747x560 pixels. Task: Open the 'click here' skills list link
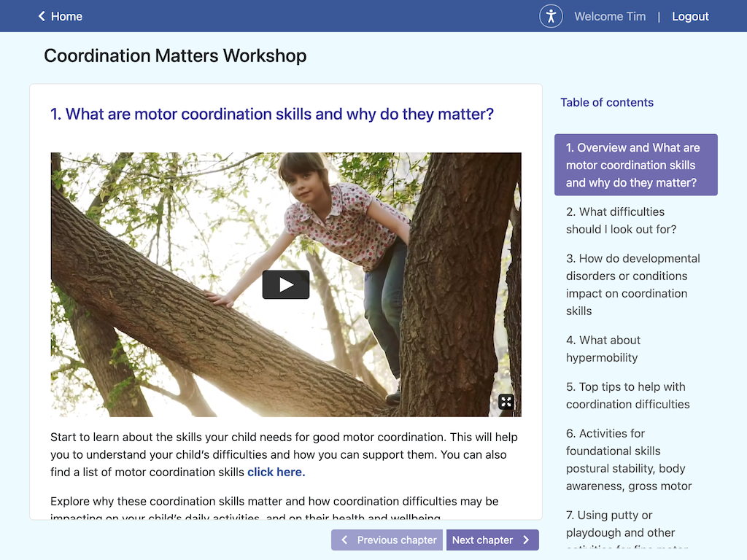[x=276, y=472]
